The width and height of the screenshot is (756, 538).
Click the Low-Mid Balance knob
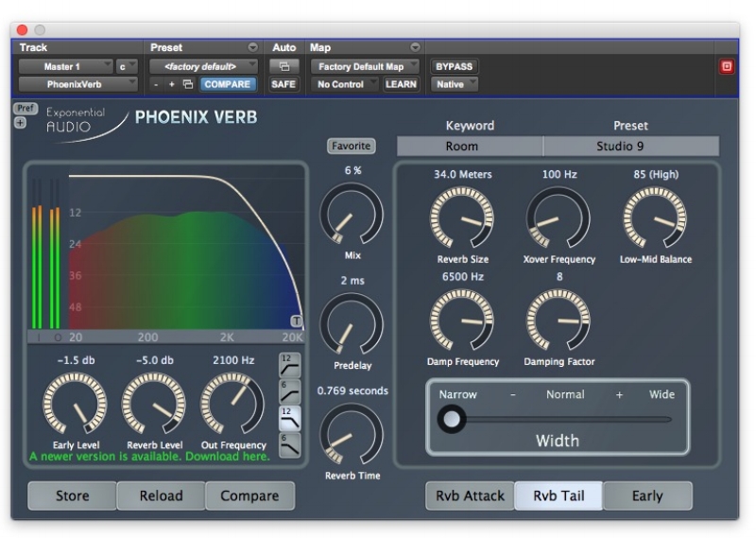click(x=655, y=218)
